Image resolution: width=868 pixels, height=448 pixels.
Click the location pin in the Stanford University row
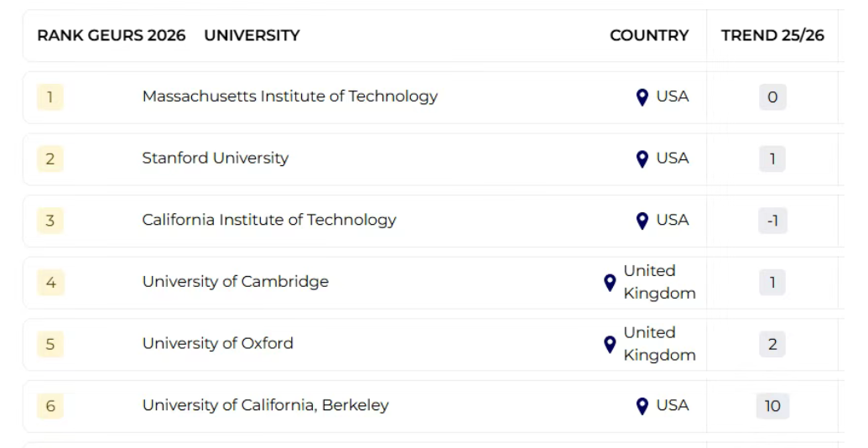coord(642,159)
